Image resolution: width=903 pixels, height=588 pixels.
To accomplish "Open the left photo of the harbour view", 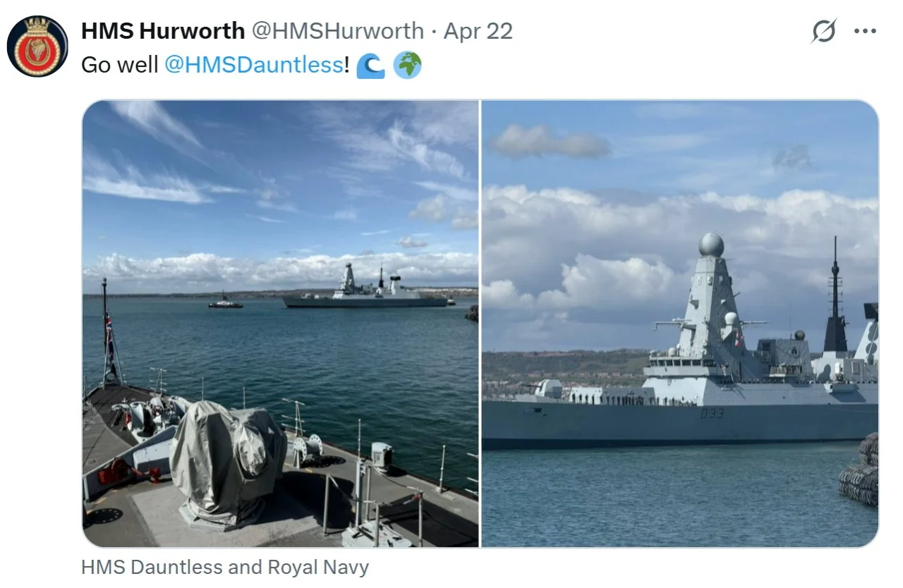I will 281,324.
